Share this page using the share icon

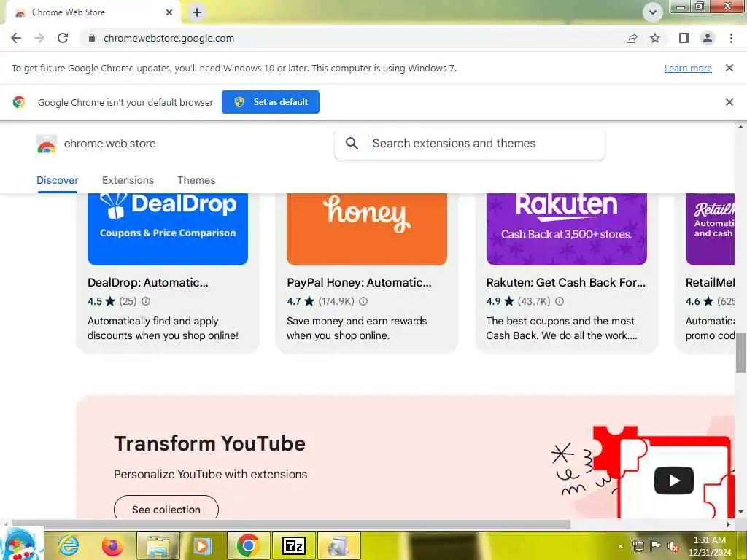pos(632,38)
